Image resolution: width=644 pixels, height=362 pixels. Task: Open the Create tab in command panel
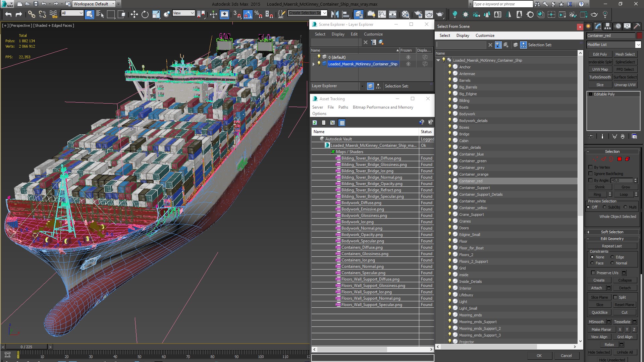[x=589, y=26]
